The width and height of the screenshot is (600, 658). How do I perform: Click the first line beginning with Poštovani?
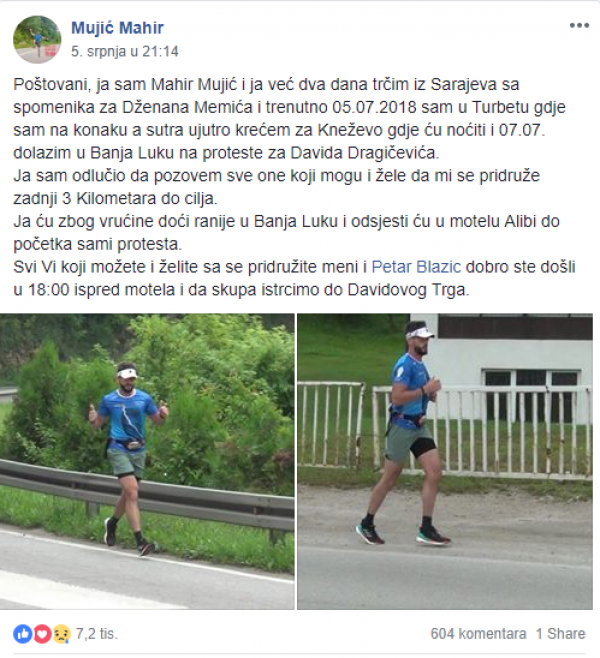point(266,84)
